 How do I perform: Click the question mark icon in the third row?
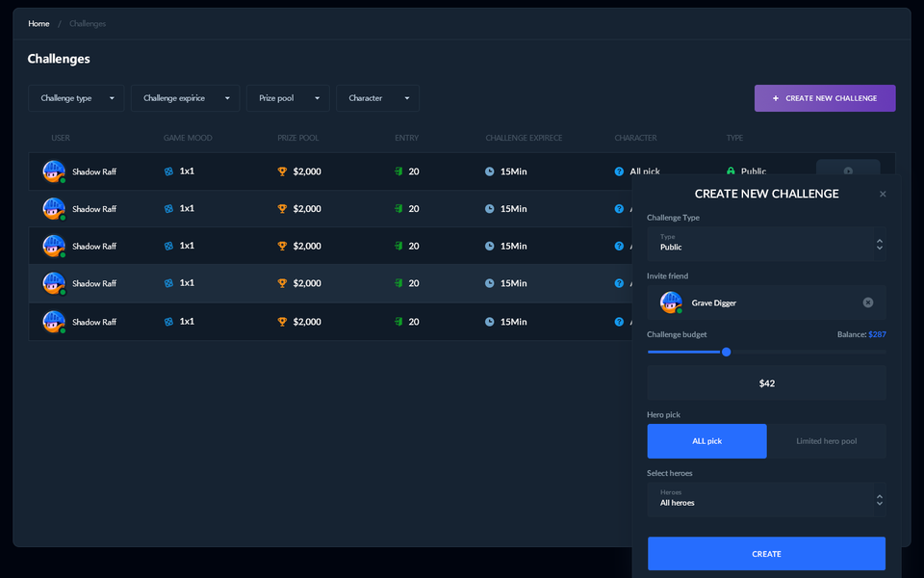(619, 246)
